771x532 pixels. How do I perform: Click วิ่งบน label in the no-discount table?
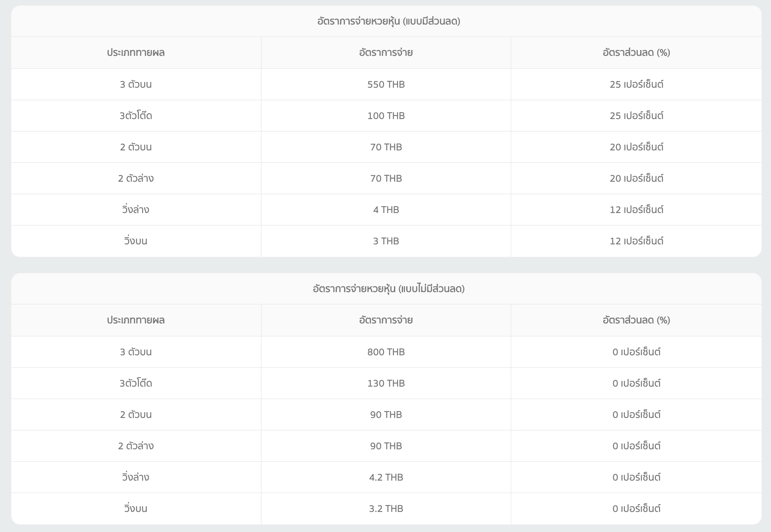click(x=136, y=509)
